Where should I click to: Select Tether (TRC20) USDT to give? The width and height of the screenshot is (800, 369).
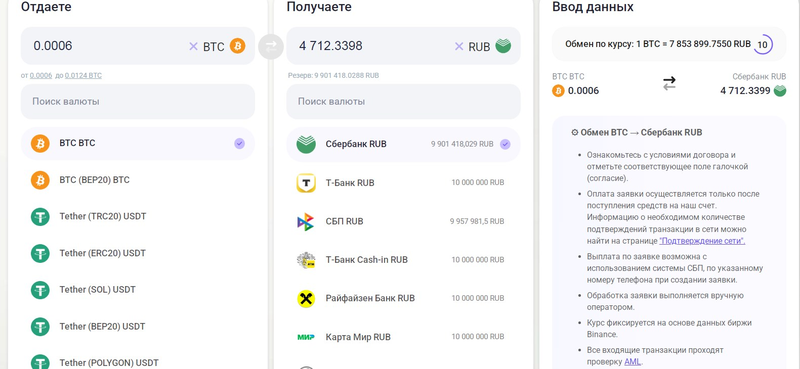click(x=138, y=216)
